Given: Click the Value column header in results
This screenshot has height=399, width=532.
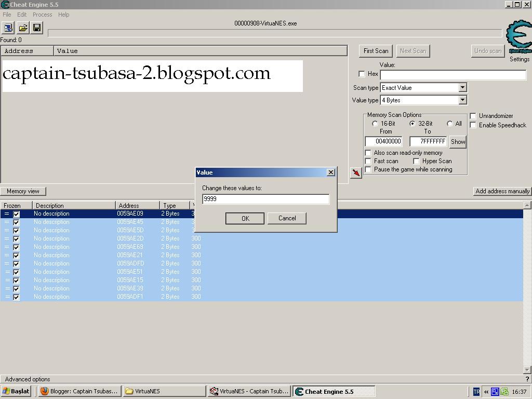Looking at the screenshot, I should pyautogui.click(x=200, y=51).
